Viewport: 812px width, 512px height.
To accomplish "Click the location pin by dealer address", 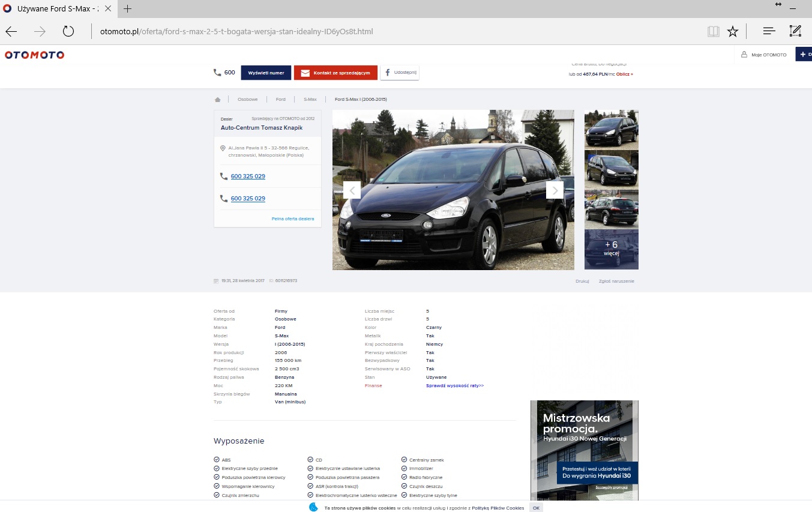I will tap(223, 148).
